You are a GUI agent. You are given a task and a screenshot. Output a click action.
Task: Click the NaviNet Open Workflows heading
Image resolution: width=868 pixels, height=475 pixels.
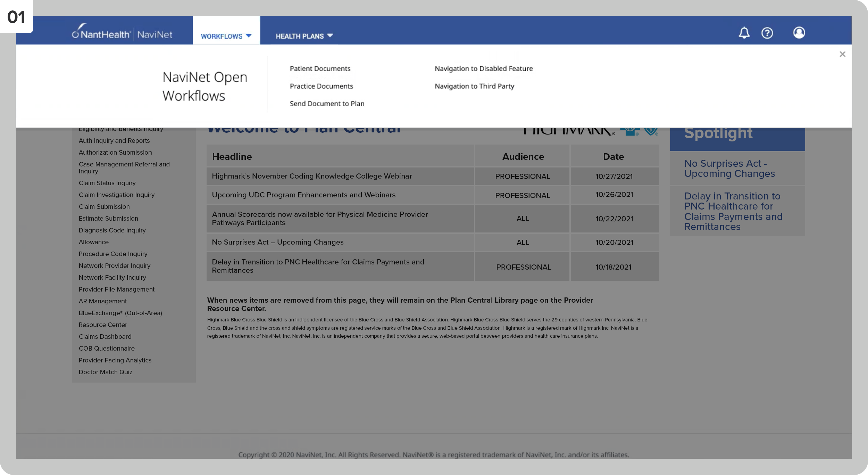pos(205,87)
